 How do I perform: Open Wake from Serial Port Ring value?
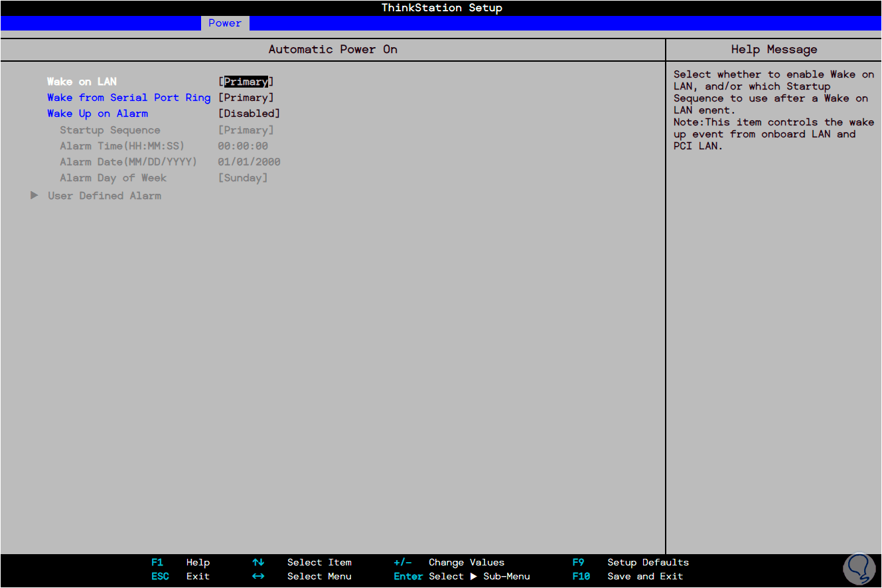(246, 98)
